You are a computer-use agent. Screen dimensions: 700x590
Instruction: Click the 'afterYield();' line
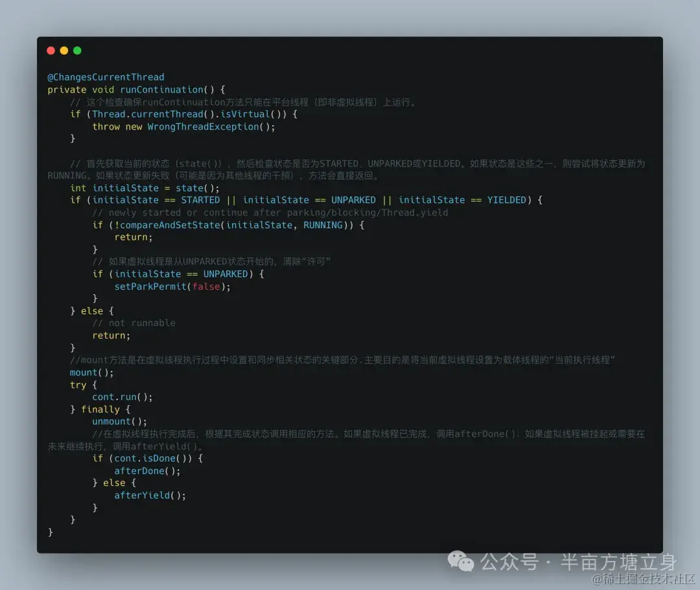point(150,495)
